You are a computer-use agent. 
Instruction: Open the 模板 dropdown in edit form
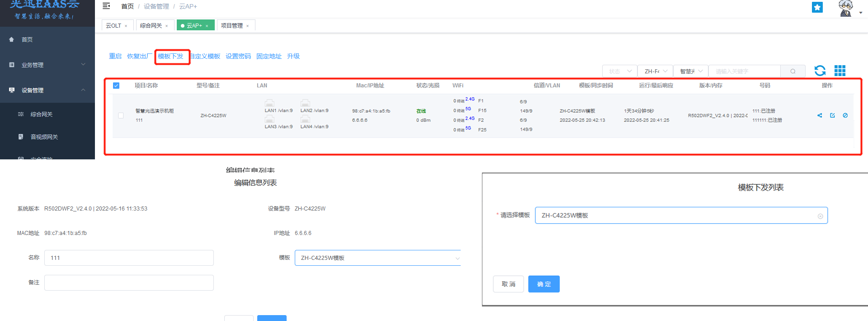[x=377, y=258]
